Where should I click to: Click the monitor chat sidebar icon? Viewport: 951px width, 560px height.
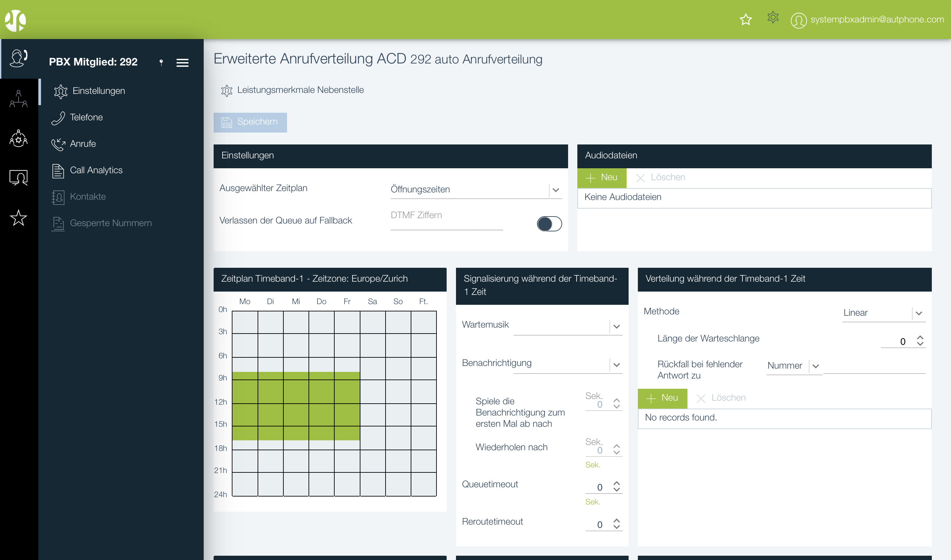coord(19,178)
